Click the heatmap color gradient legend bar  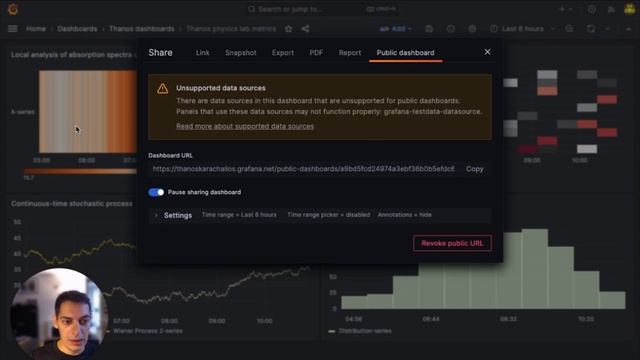click(80, 171)
